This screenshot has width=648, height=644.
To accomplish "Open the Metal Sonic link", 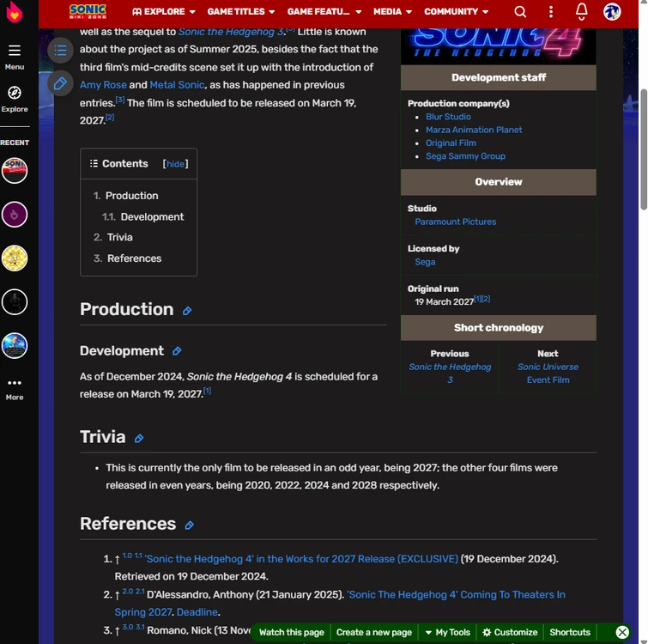I will [x=177, y=85].
